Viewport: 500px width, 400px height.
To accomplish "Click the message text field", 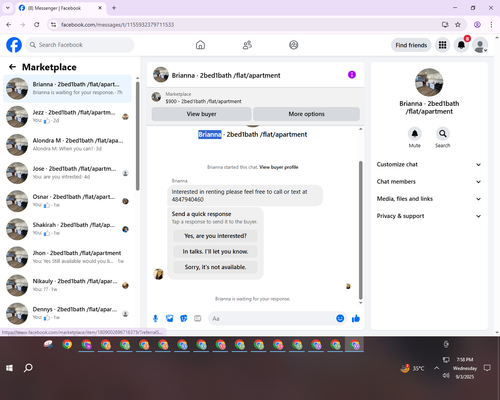I will (272, 318).
